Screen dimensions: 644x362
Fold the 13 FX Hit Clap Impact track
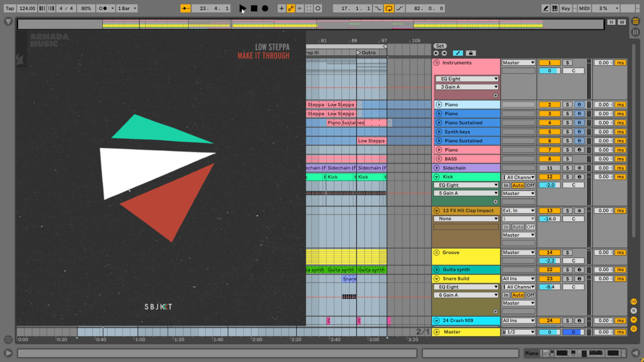437,211
